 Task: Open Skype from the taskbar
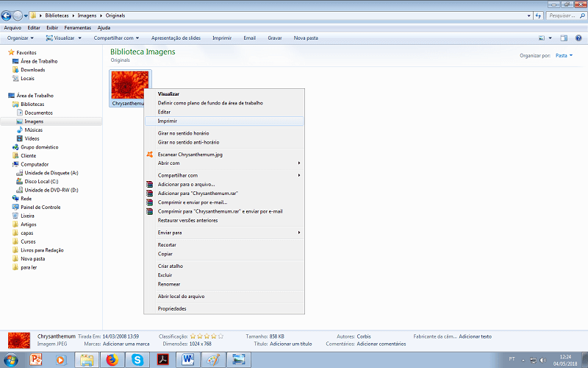(137, 360)
